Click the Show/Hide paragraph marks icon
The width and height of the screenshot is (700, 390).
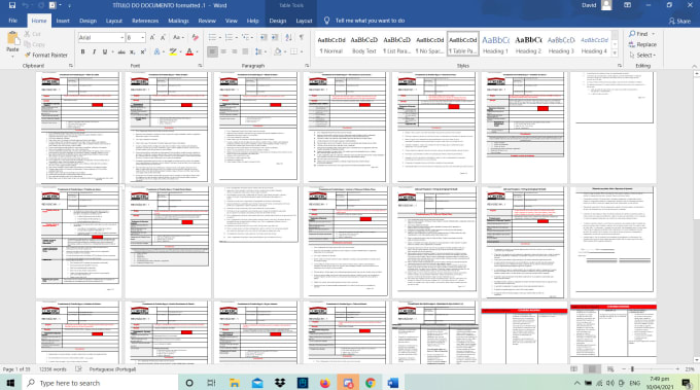pyautogui.click(x=301, y=37)
